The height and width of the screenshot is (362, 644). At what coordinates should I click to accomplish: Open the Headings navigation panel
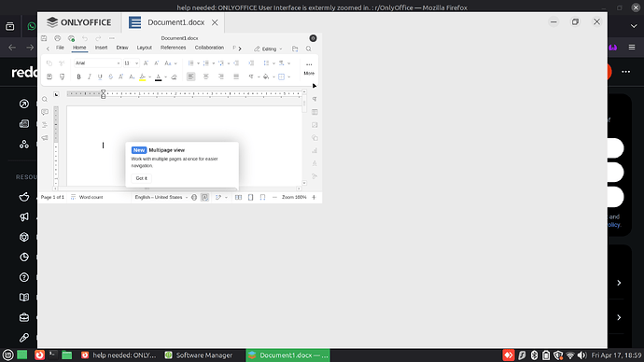point(45,125)
